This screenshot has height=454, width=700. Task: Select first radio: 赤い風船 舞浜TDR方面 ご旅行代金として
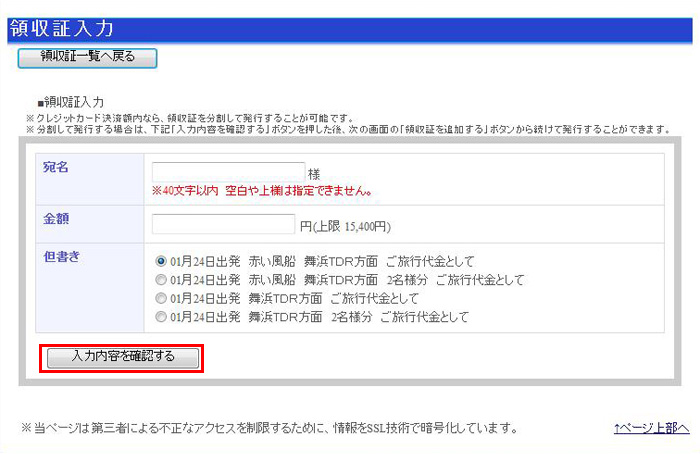pos(160,261)
